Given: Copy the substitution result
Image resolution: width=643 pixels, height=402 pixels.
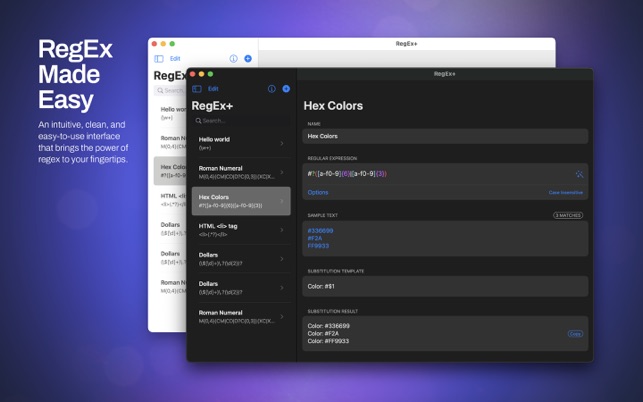Looking at the screenshot, I should pyautogui.click(x=575, y=334).
